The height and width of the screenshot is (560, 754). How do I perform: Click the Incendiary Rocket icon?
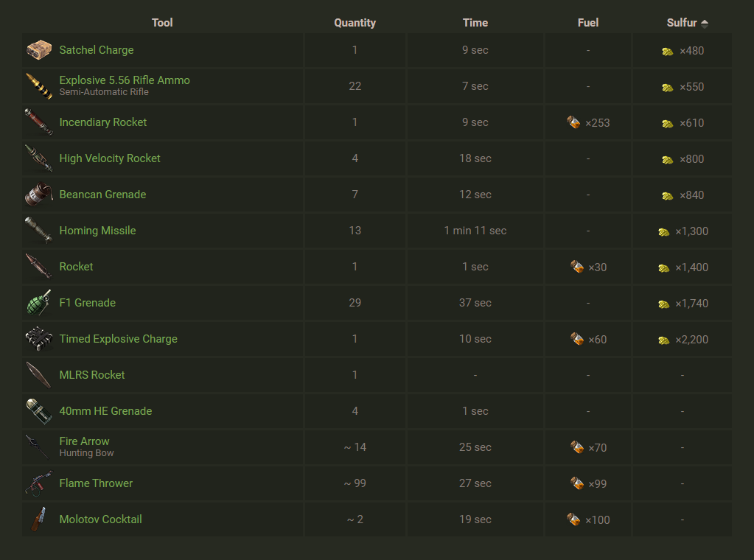point(39,122)
